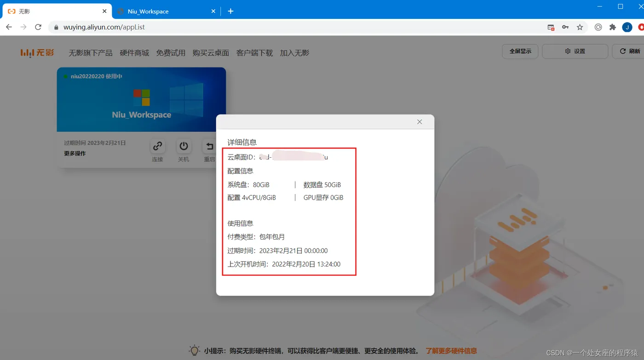Image resolution: width=644 pixels, height=360 pixels.
Task: Click the 关机 power icon
Action: click(x=184, y=146)
